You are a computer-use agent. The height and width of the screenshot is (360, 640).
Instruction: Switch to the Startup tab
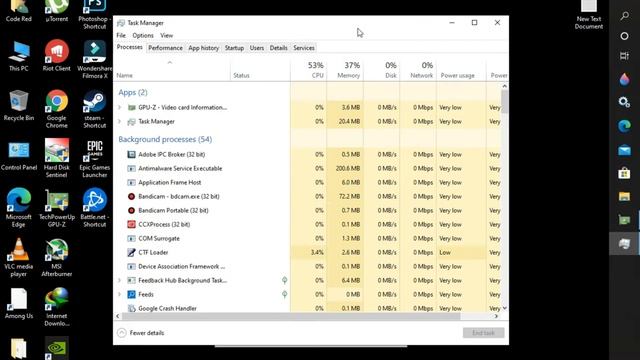[234, 48]
